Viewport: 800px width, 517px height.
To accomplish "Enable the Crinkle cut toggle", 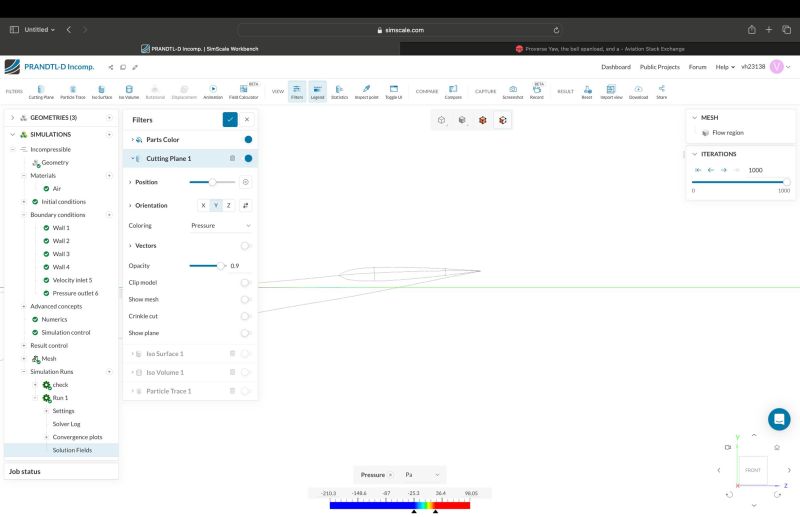I will [245, 316].
